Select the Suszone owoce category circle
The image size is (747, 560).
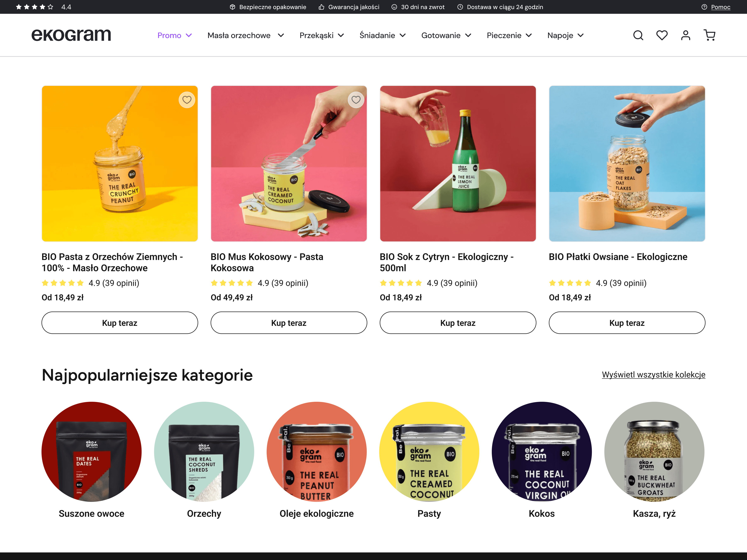(x=92, y=451)
